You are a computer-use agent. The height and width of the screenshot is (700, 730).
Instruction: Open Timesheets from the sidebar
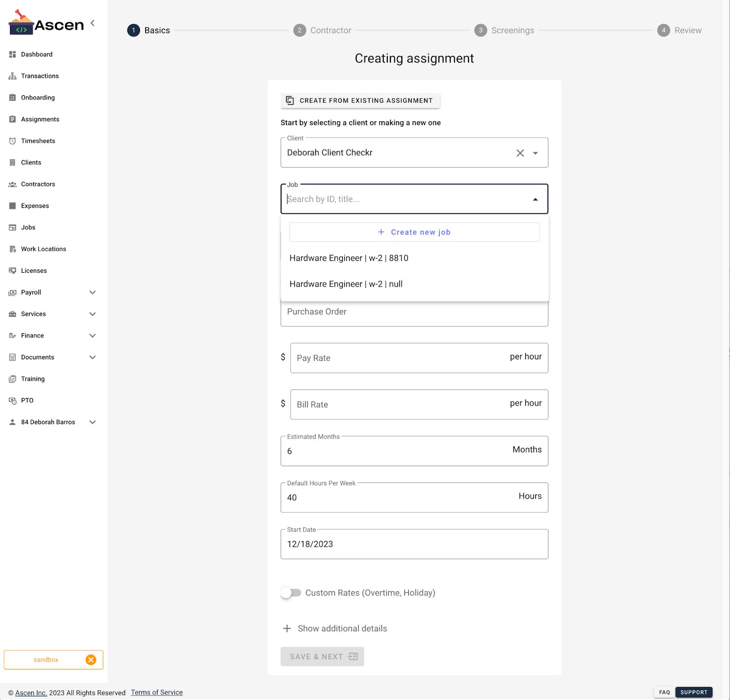coord(38,141)
